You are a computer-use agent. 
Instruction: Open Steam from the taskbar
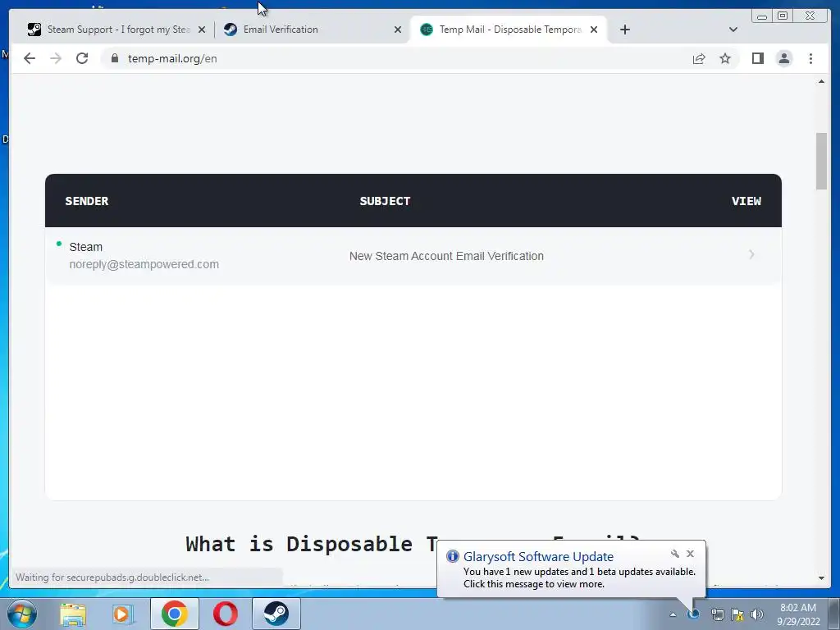276,614
